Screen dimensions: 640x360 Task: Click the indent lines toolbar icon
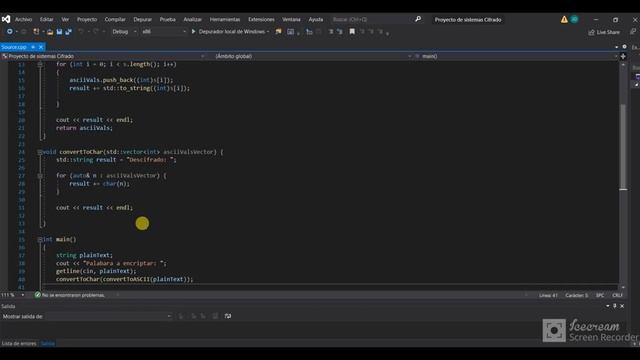coord(309,31)
